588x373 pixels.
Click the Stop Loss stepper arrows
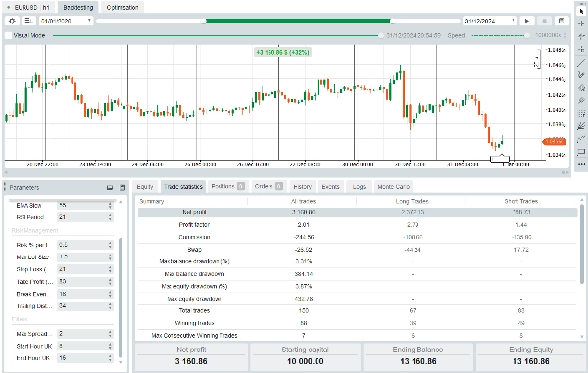[110, 269]
